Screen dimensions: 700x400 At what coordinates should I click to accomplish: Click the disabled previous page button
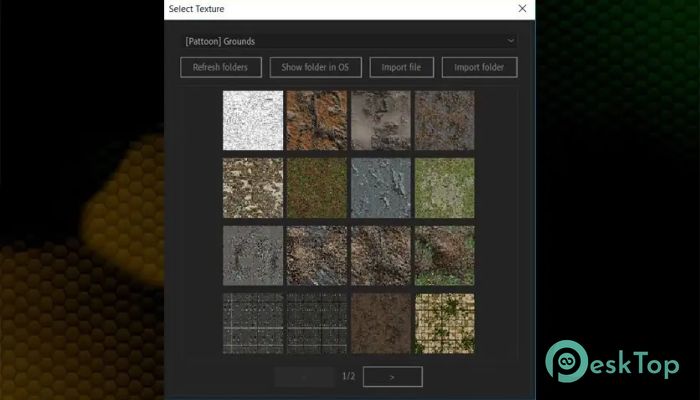tap(304, 377)
